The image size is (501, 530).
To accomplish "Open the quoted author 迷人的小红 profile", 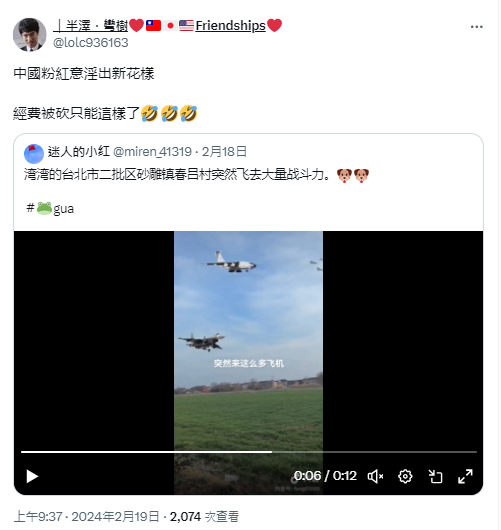I will [78, 151].
